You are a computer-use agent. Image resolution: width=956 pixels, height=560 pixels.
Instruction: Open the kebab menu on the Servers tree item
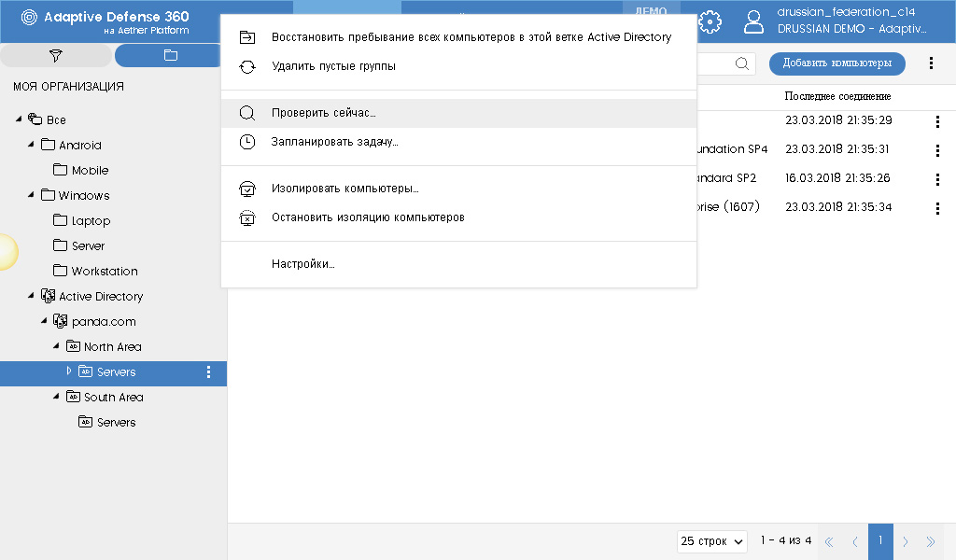point(208,371)
